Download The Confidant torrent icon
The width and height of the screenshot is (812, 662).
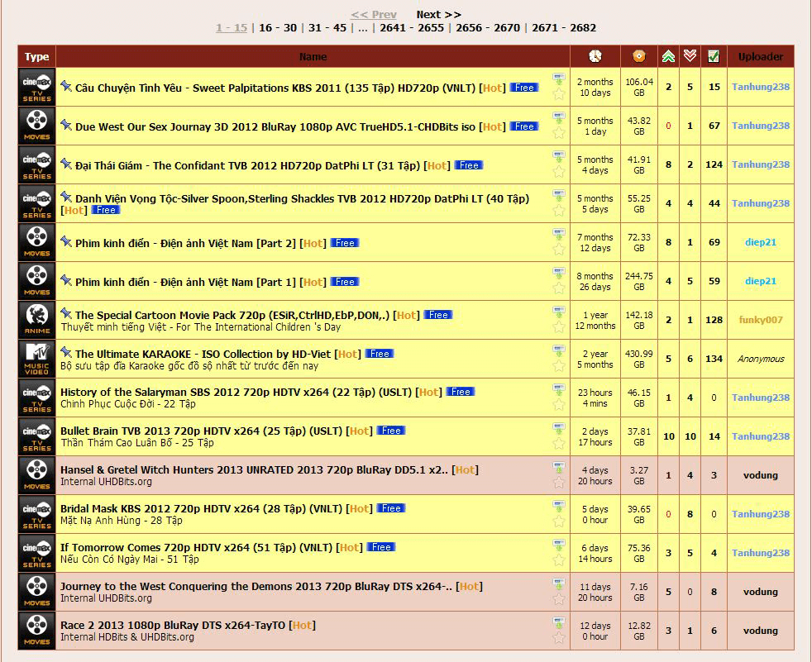(559, 157)
